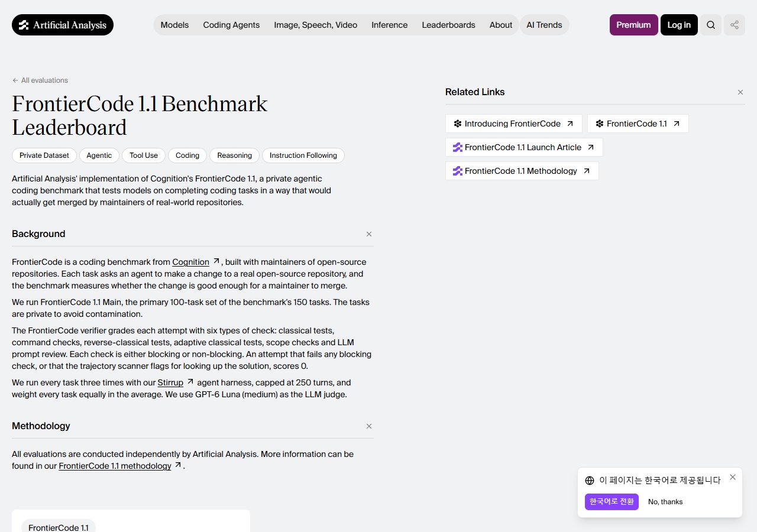Dismiss the Korean language popup
This screenshot has height=532, width=757.
tap(733, 477)
